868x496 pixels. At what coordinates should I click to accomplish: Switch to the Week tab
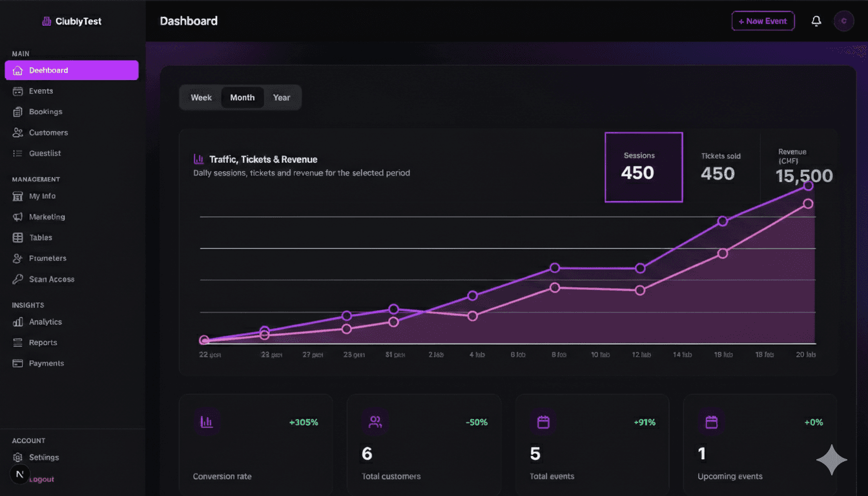point(201,97)
